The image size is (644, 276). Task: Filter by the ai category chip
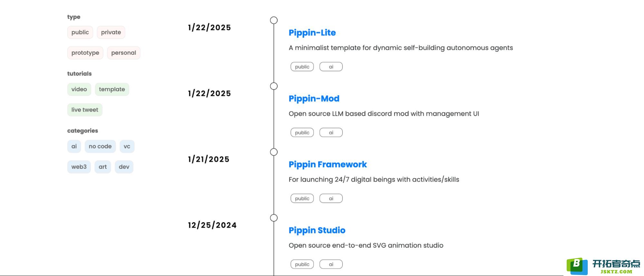(74, 146)
